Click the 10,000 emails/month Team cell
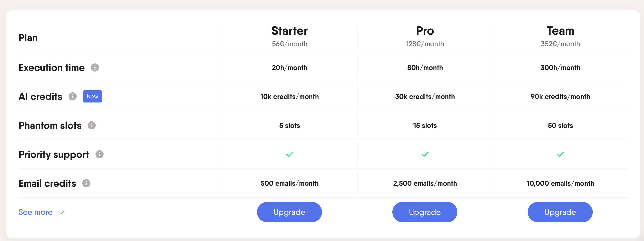This screenshot has height=241, width=644. coord(560,183)
